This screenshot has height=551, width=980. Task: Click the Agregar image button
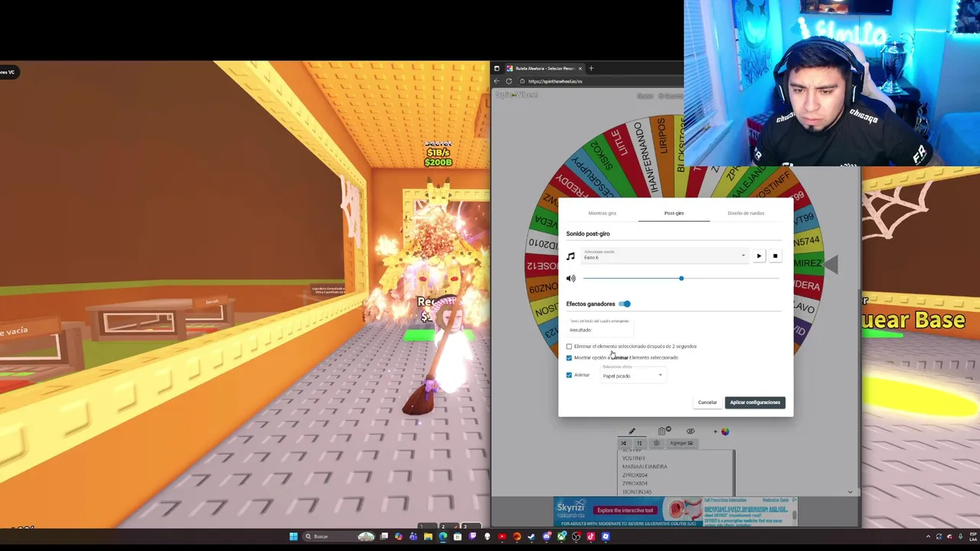(681, 443)
